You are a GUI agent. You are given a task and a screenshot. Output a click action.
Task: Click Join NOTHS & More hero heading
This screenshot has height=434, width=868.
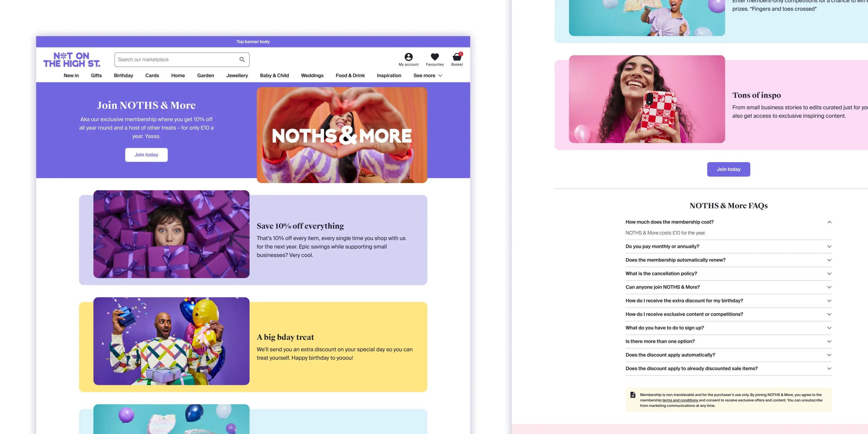(x=146, y=105)
